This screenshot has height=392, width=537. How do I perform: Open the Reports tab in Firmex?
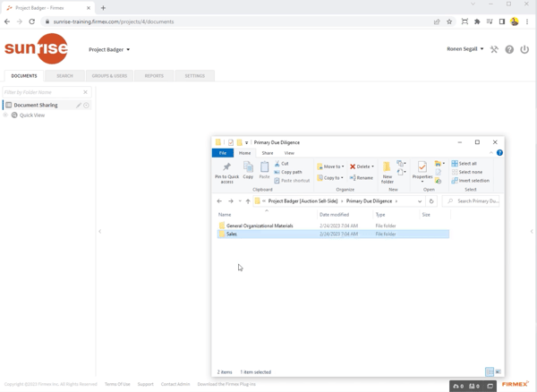(154, 76)
